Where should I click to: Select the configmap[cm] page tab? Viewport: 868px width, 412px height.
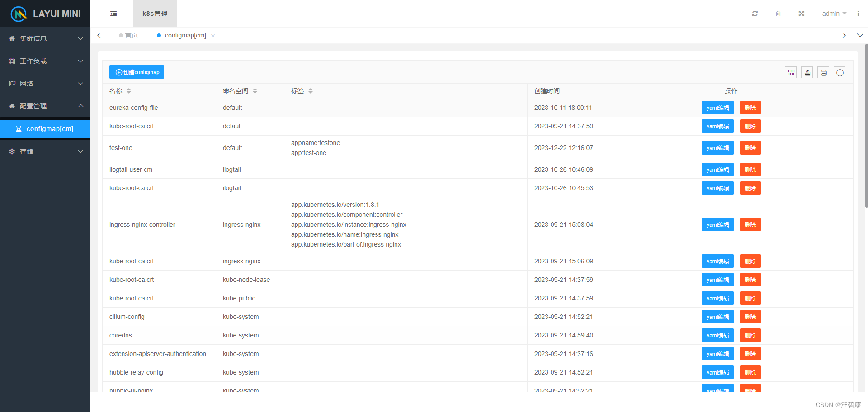185,35
